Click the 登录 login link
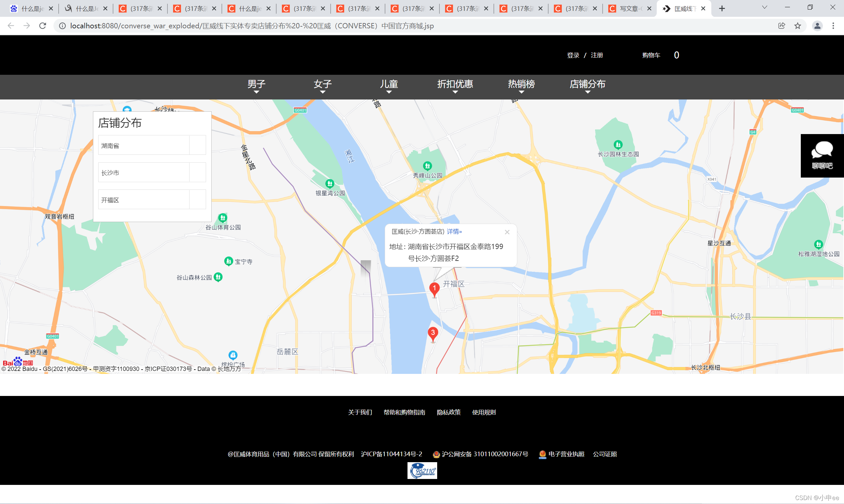This screenshot has height=504, width=844. coord(573,55)
